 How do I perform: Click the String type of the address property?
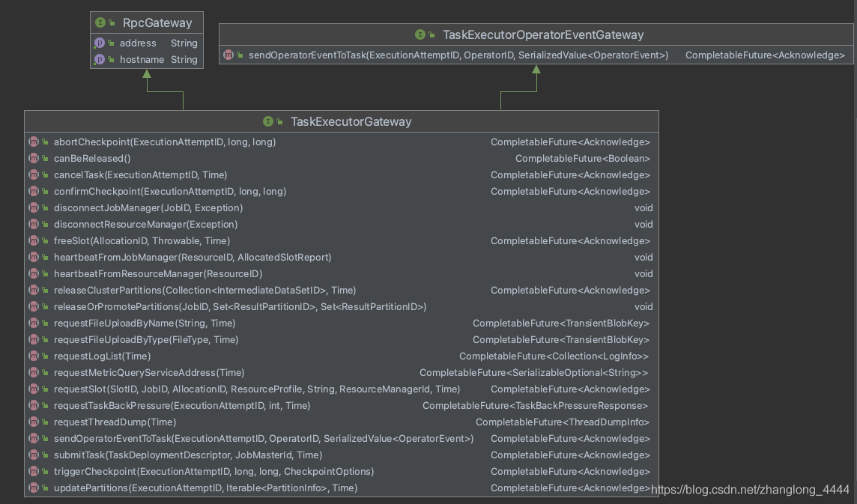tap(184, 43)
